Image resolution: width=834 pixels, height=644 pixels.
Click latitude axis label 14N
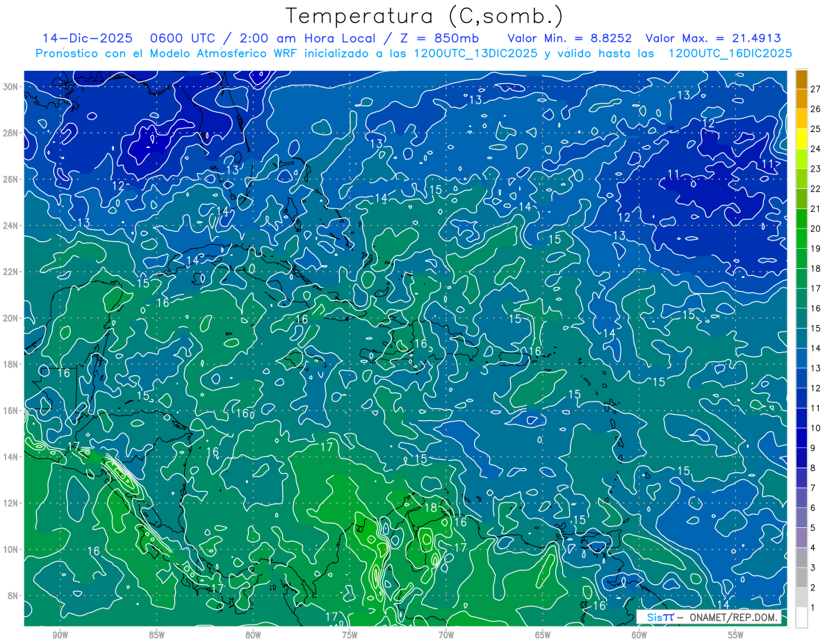click(11, 456)
